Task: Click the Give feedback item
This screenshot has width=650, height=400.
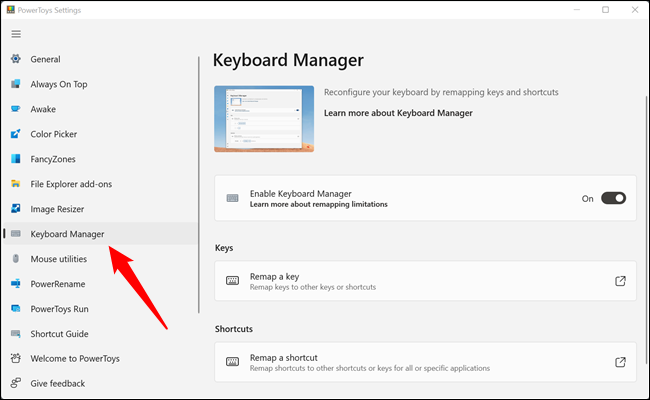Action: pyautogui.click(x=57, y=384)
